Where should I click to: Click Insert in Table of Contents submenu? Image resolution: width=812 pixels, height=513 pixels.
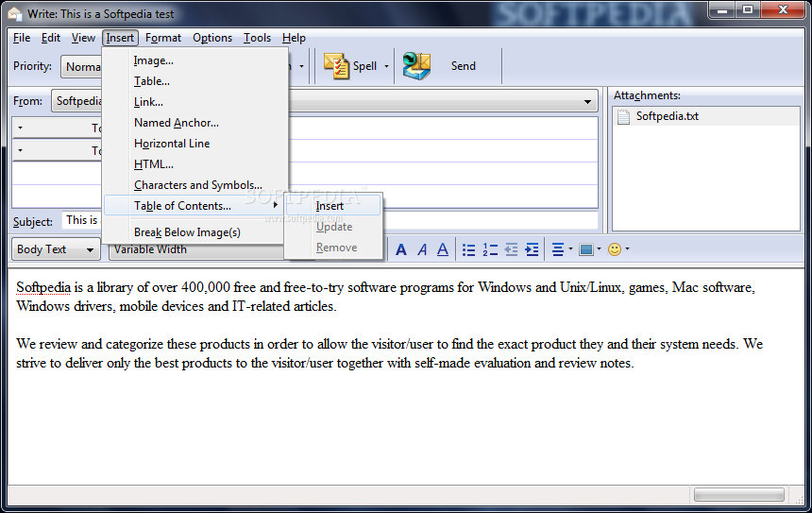[333, 206]
